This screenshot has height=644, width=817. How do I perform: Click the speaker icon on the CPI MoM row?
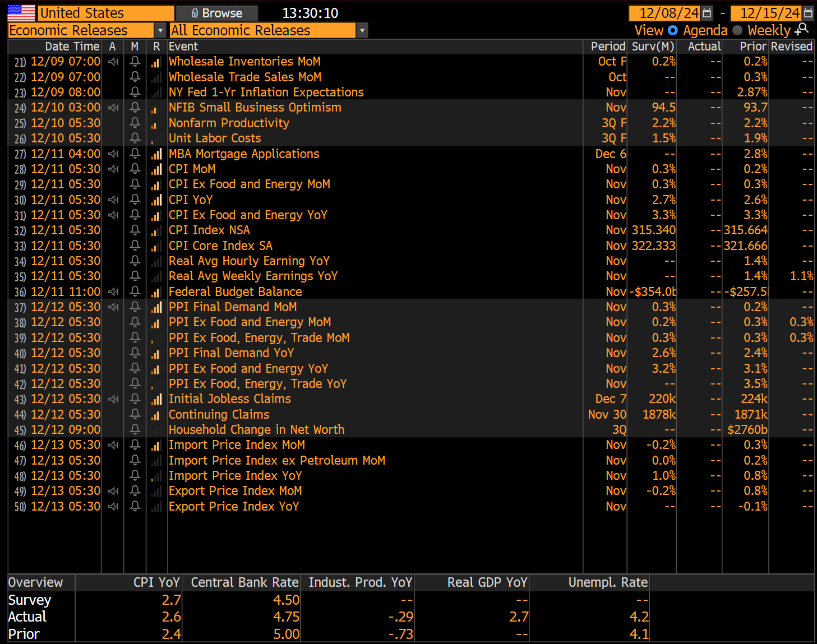(113, 169)
